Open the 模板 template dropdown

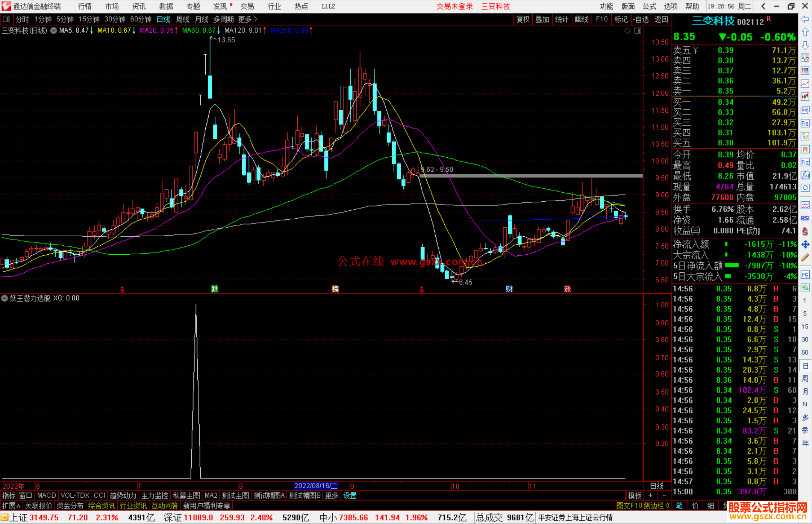(635, 495)
